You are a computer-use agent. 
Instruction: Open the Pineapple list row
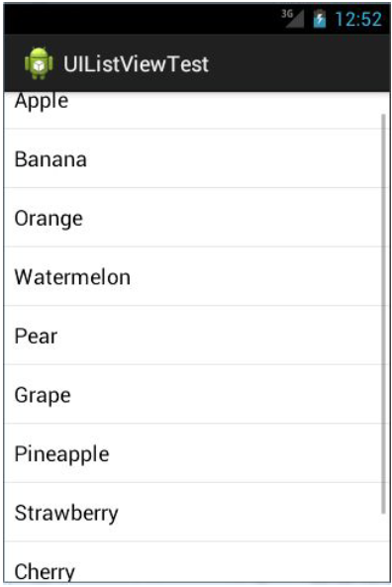click(x=195, y=453)
